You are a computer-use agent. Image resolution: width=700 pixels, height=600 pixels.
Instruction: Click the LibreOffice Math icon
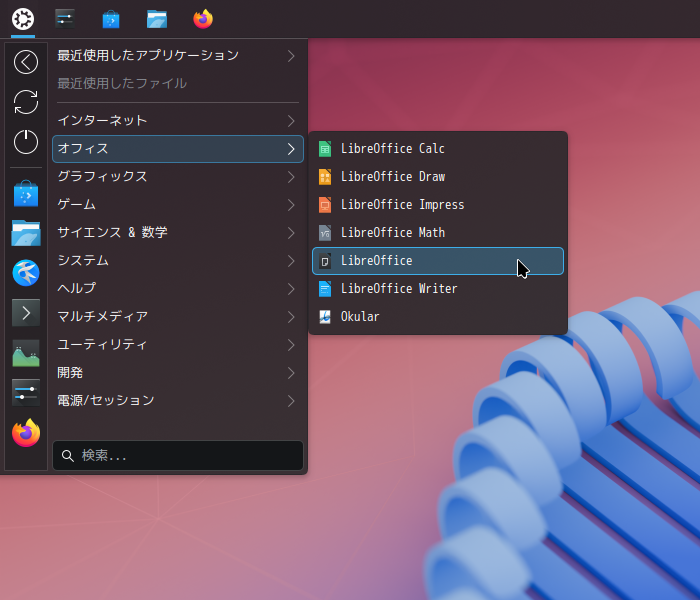(325, 233)
